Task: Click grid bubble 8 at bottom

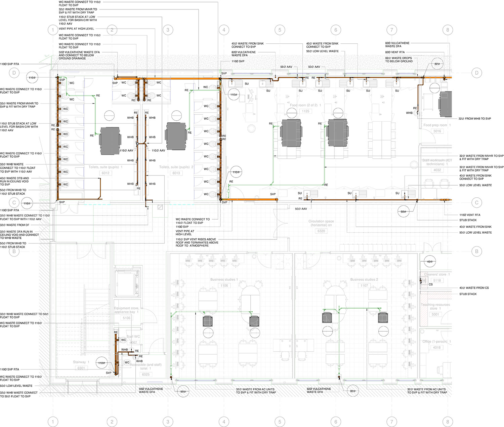Action: [x=447, y=422]
